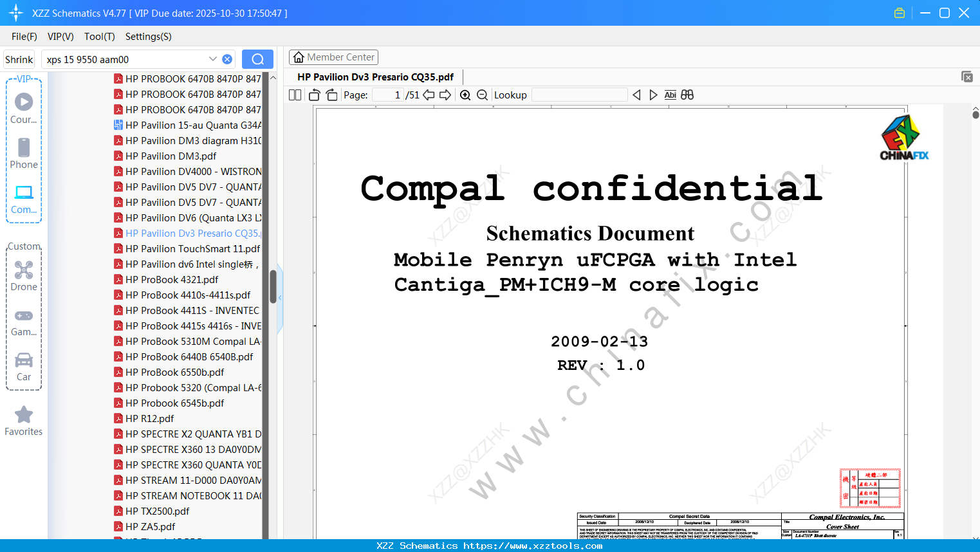This screenshot has height=552, width=980.
Task: Open HP Probook 6545b.pdf
Action: [x=169, y=403]
